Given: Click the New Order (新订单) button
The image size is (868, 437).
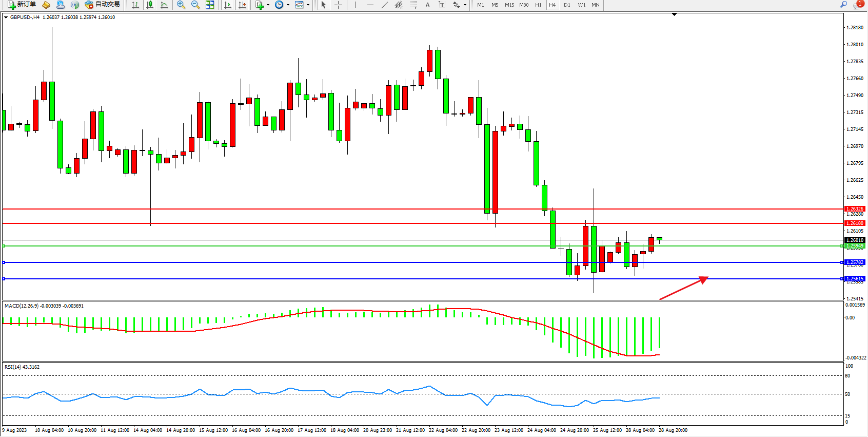Looking at the screenshot, I should point(22,5).
